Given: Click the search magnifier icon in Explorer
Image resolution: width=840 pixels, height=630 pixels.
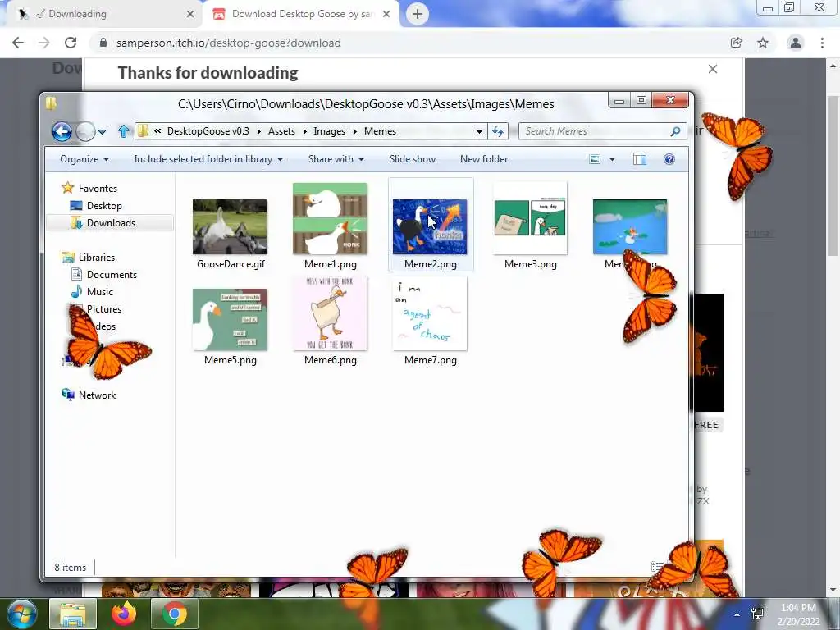Looking at the screenshot, I should tap(676, 131).
